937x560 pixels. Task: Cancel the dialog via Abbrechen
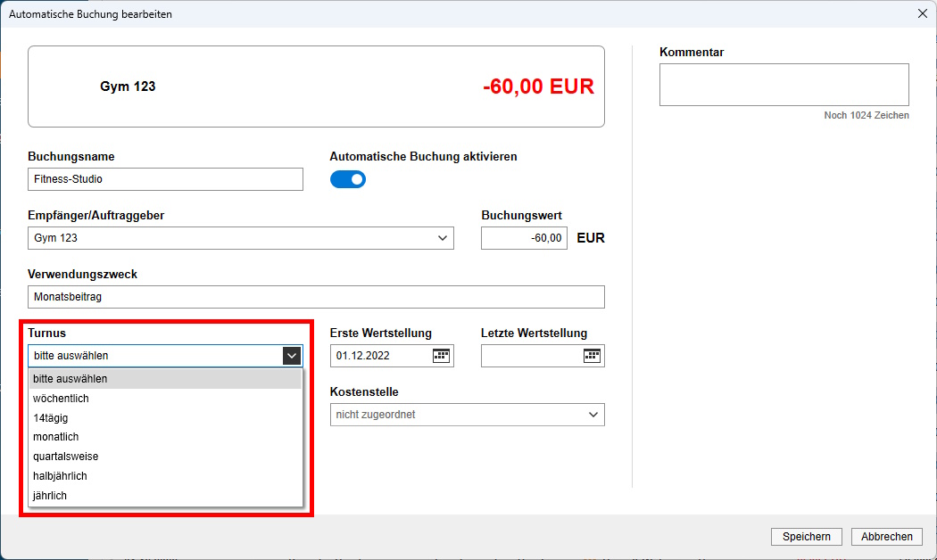click(x=886, y=536)
